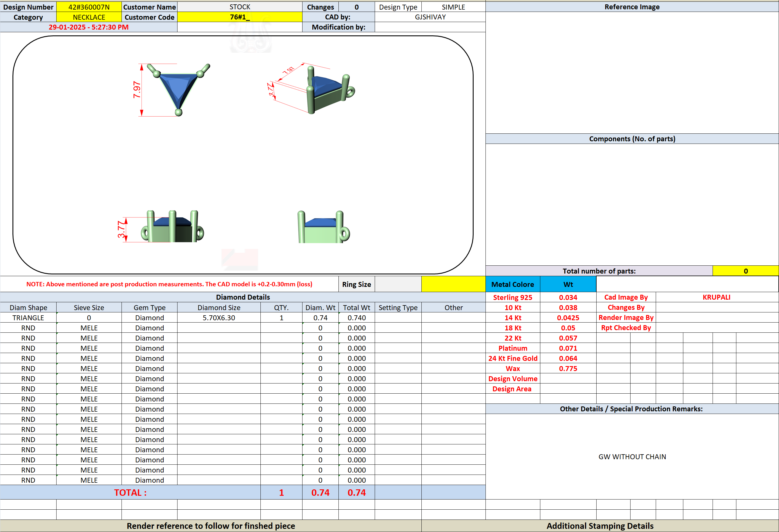779x532 pixels.
Task: Click the Diamond Details section header
Action: tap(243, 297)
